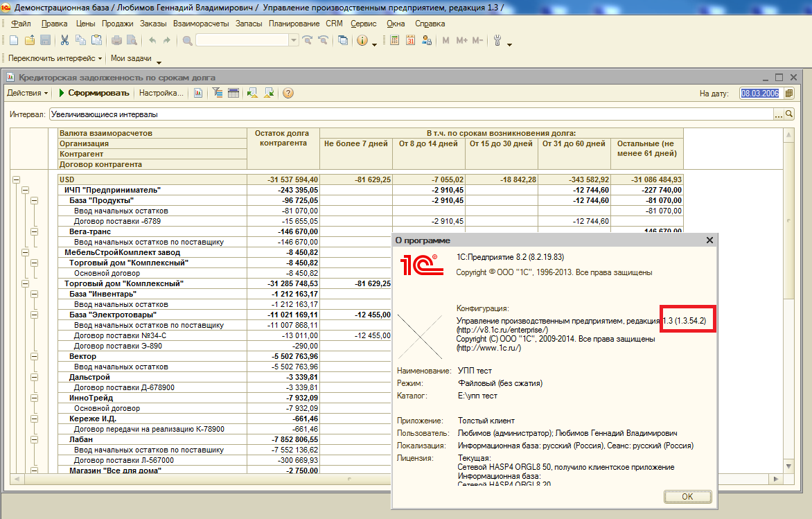Click the Redo arrow icon
The width and height of the screenshot is (812, 519).
(167, 40)
